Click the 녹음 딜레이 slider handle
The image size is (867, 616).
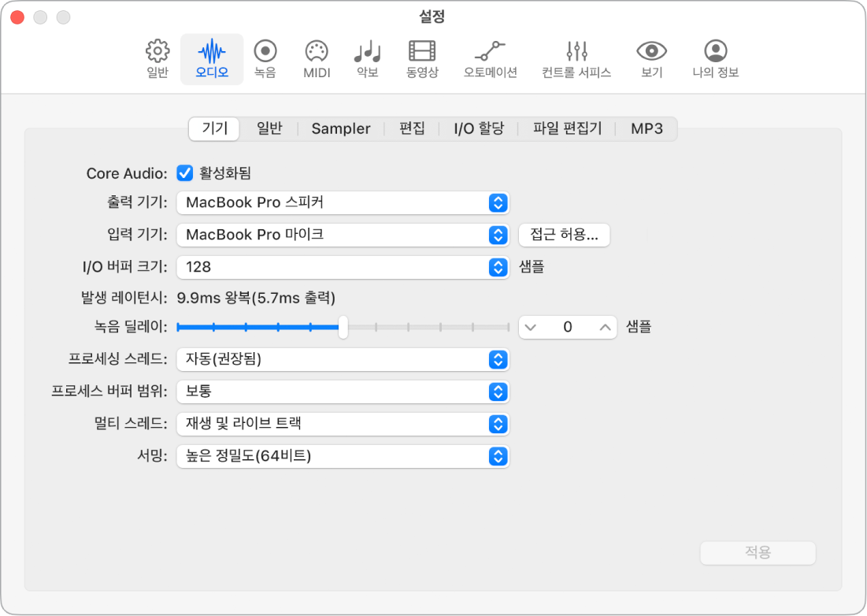(x=343, y=326)
